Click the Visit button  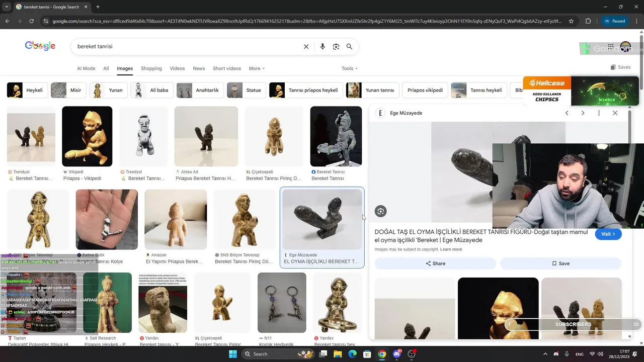point(608,234)
